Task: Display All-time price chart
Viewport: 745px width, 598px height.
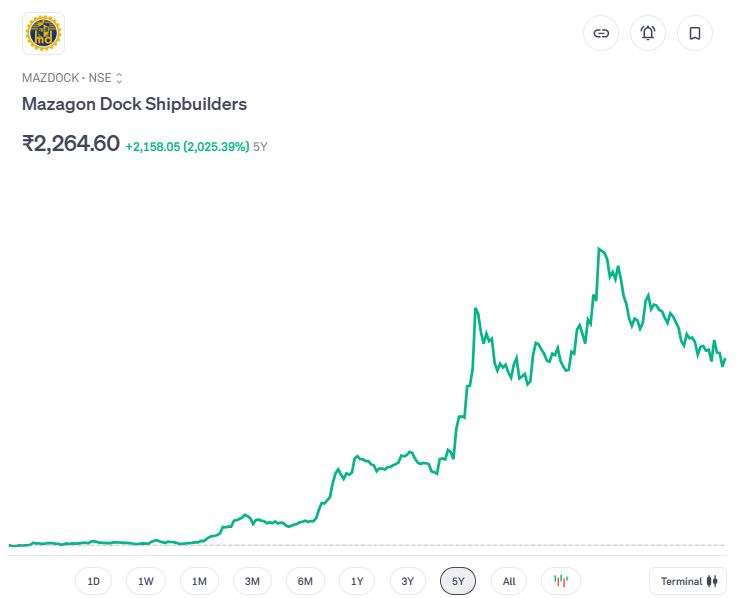Action: pyautogui.click(x=509, y=581)
